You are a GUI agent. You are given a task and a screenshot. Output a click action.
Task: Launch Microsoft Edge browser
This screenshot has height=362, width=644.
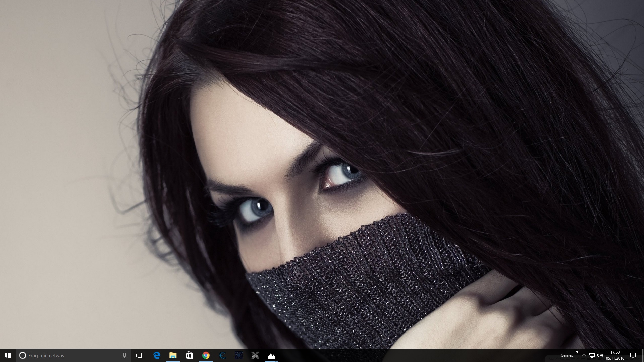157,355
